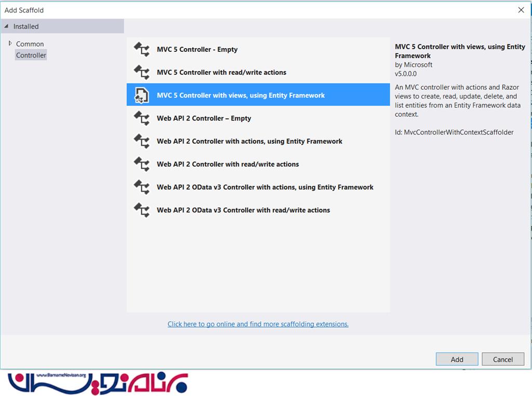532x396 pixels.
Task: Click the Web API 2 Controller – Empty icon
Action: [x=141, y=118]
